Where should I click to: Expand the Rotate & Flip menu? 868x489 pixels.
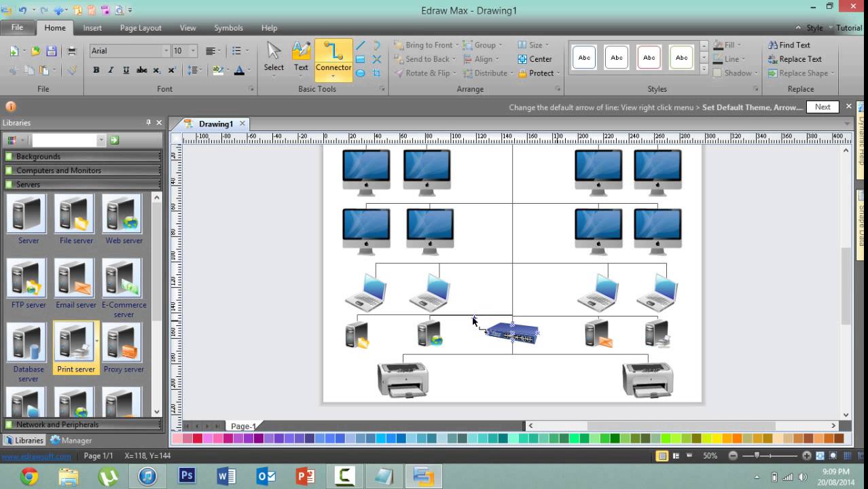click(x=454, y=73)
